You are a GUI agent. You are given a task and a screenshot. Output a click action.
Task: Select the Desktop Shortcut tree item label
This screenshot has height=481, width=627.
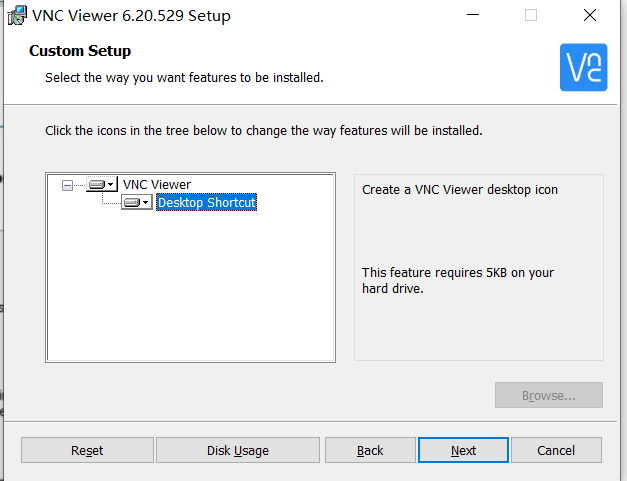click(206, 202)
